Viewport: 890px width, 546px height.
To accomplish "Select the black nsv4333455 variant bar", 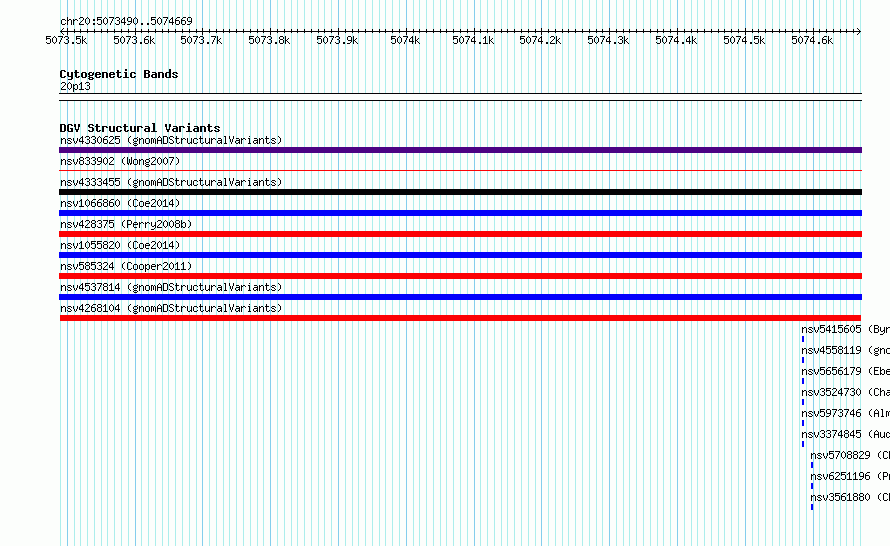I will pyautogui.click(x=460, y=192).
